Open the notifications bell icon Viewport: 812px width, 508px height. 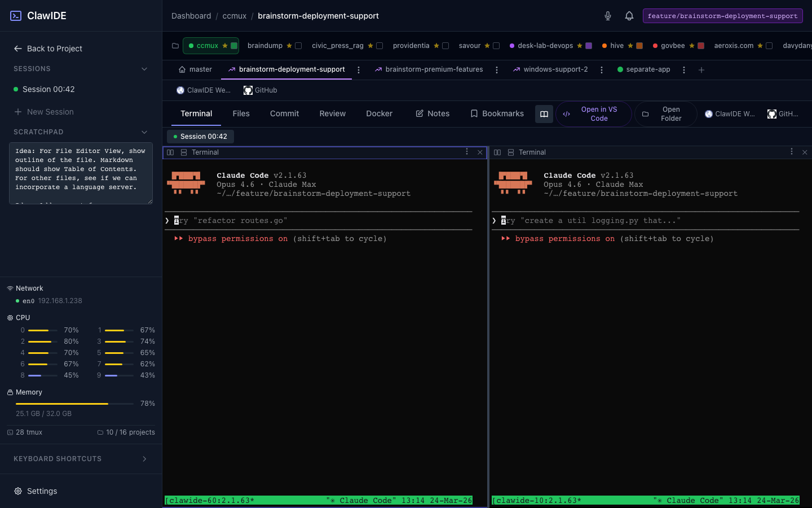[629, 16]
